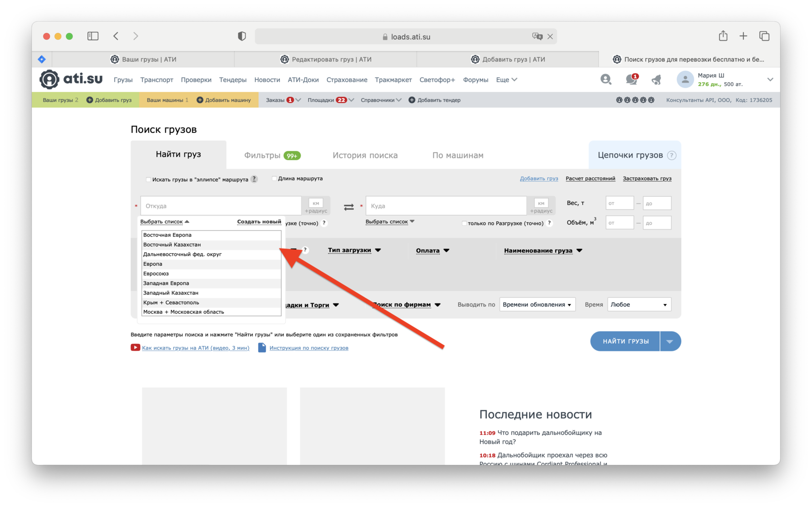Viewport: 812px width, 507px height.
Task: Switch to the По машинам tab
Action: click(458, 155)
